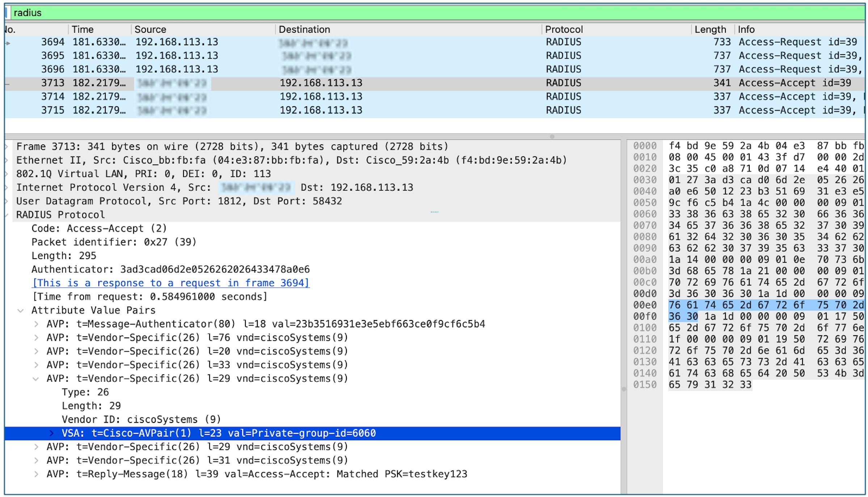
Task: Sort packets by the Length column
Action: coord(711,29)
